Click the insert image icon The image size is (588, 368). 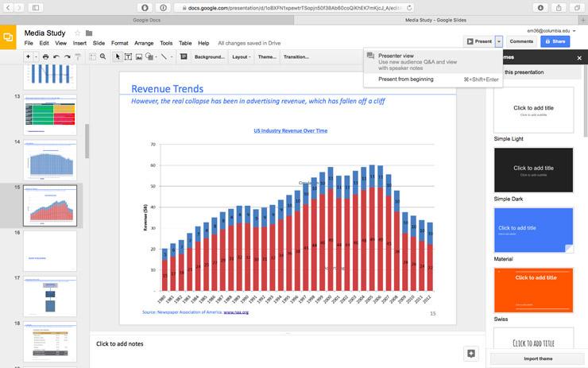[139, 57]
